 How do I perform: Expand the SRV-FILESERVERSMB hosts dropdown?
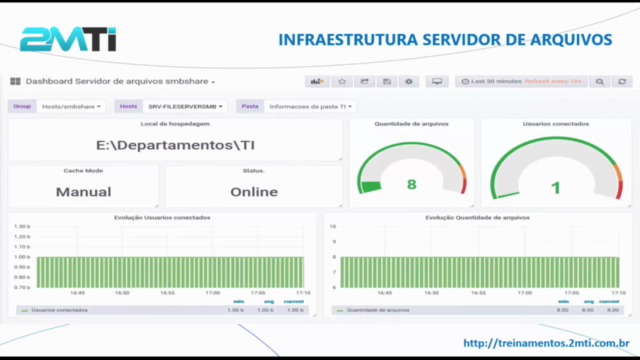[x=185, y=107]
